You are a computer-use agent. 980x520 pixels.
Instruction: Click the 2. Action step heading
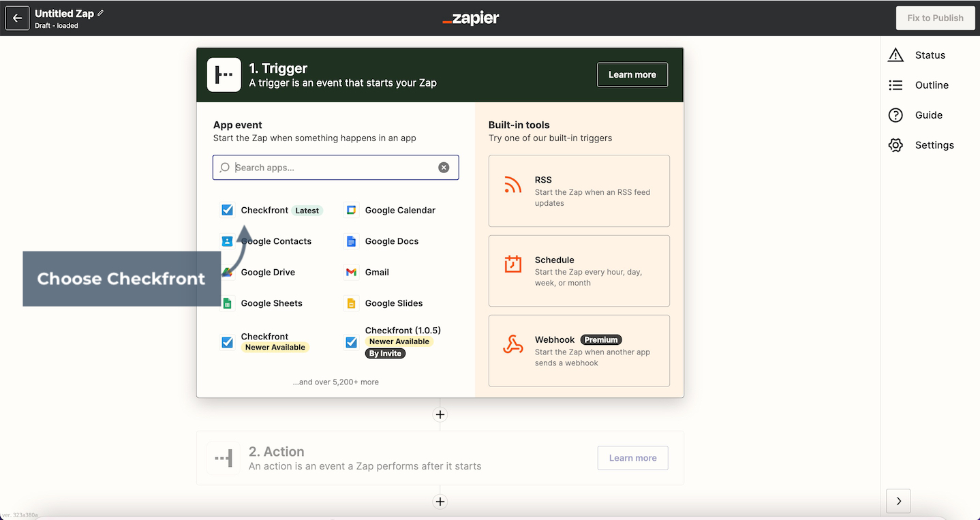point(277,452)
